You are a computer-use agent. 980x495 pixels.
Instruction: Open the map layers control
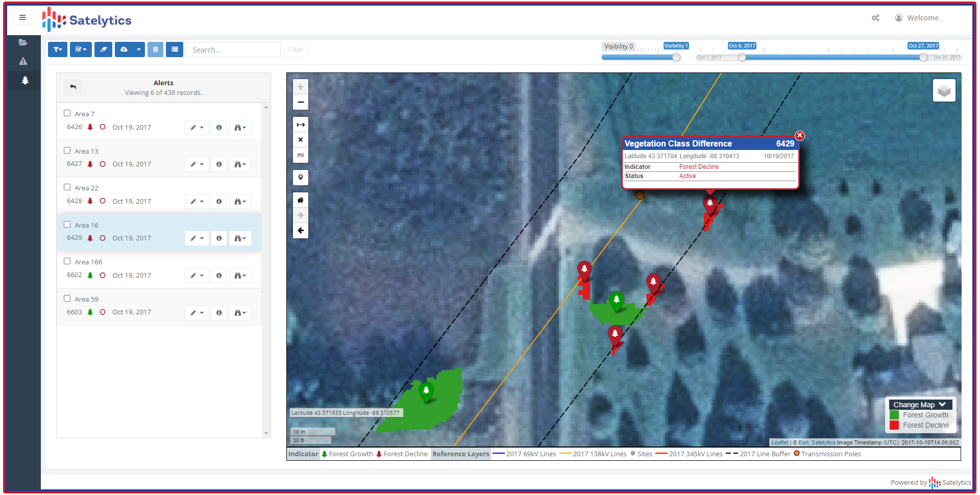click(x=944, y=91)
